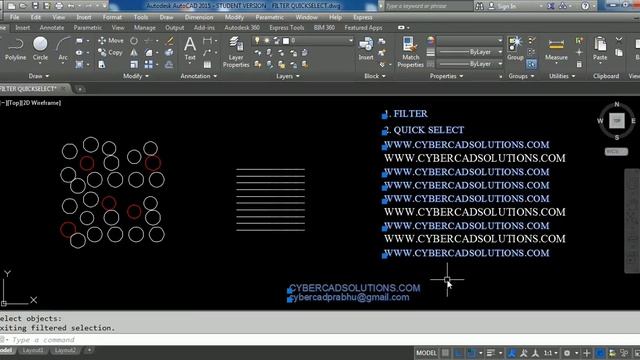Toggle layer on/off light bulb
The width and height of the screenshot is (640, 360).
(257, 40)
